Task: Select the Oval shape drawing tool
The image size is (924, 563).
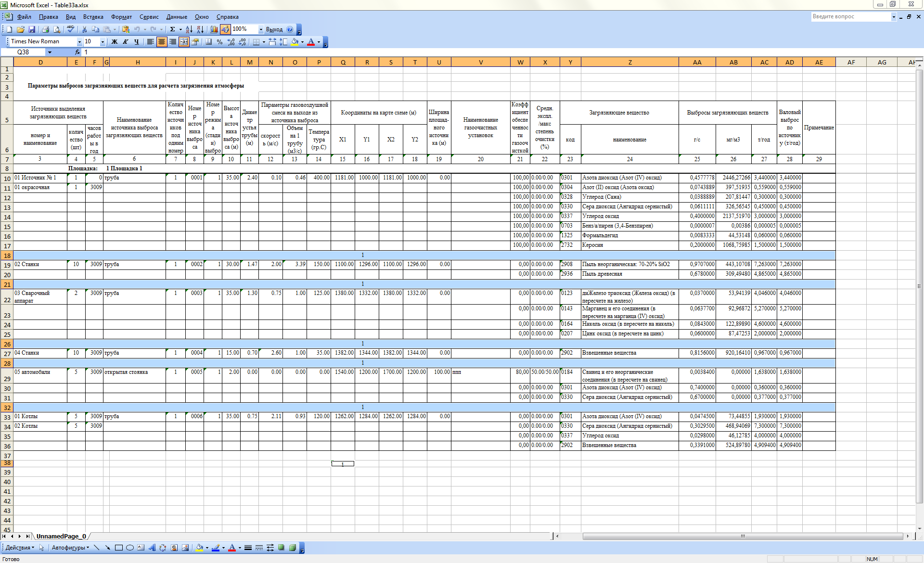Action: pos(129,548)
